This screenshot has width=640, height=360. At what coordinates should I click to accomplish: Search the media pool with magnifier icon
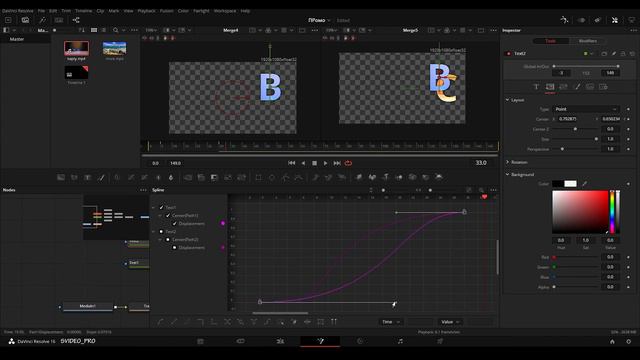point(116,30)
